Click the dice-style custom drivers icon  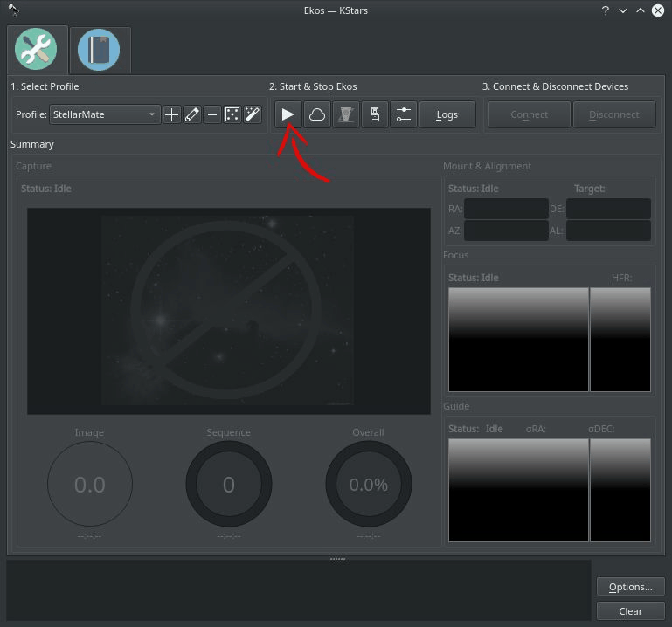pos(232,114)
